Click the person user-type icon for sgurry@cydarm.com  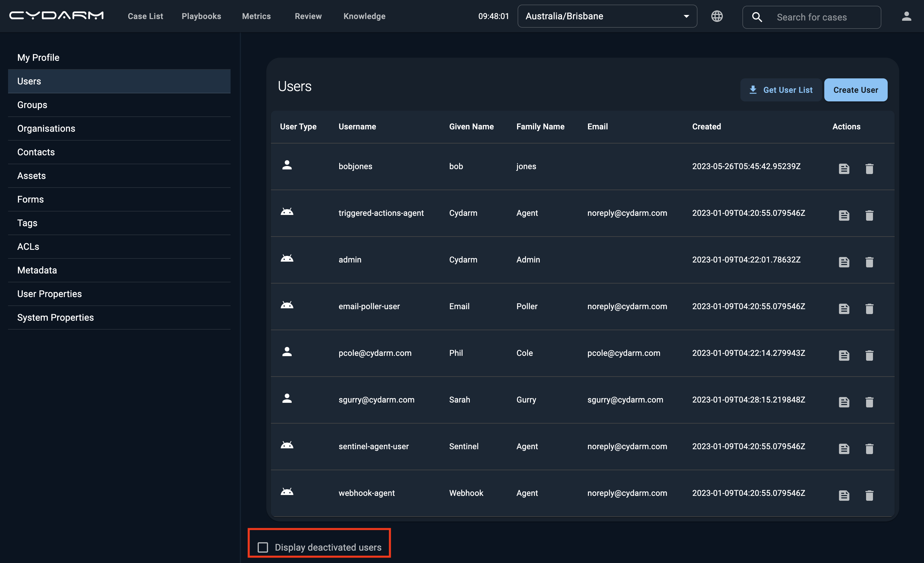287,398
